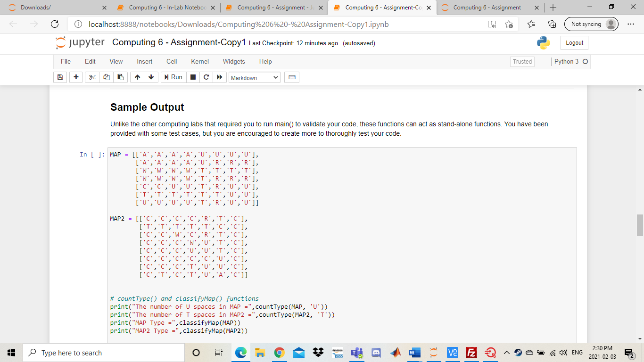Cut the selected cells
The width and height of the screenshot is (644, 362).
[x=92, y=77]
